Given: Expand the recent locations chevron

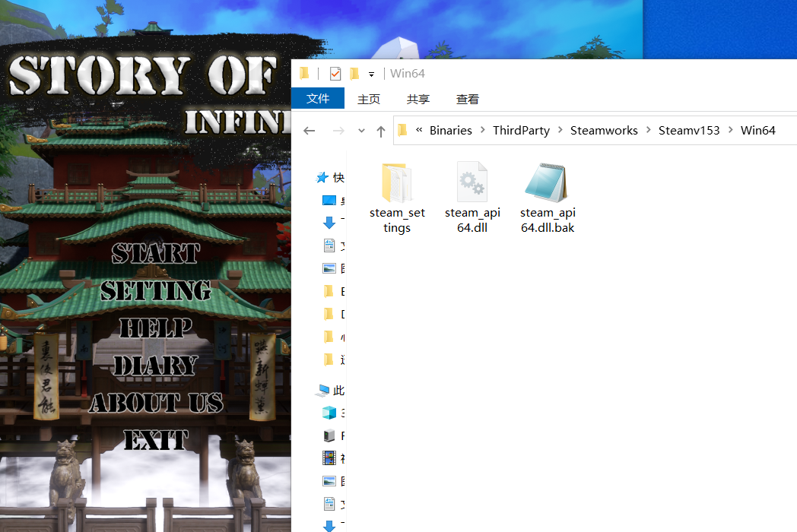Looking at the screenshot, I should (361, 131).
